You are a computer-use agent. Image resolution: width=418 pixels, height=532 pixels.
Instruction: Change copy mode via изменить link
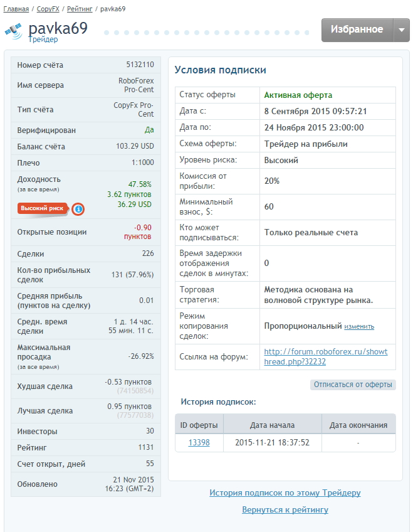(359, 326)
